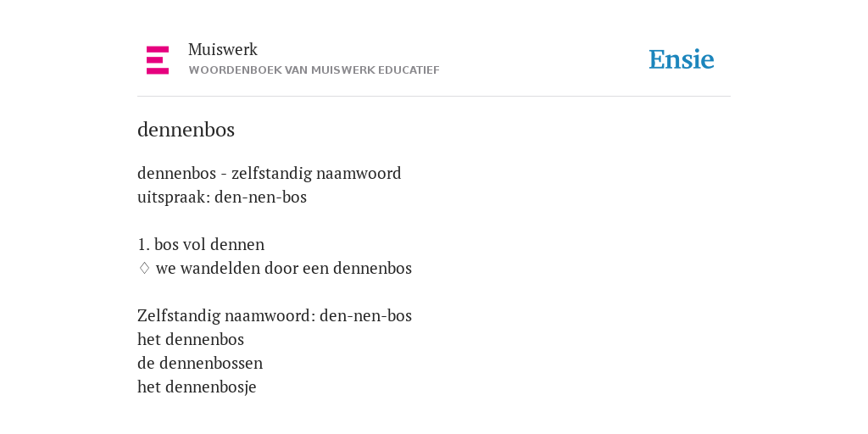
Task: Click the 'uitspraak: den-nen-bos' line
Action: pos(222,197)
